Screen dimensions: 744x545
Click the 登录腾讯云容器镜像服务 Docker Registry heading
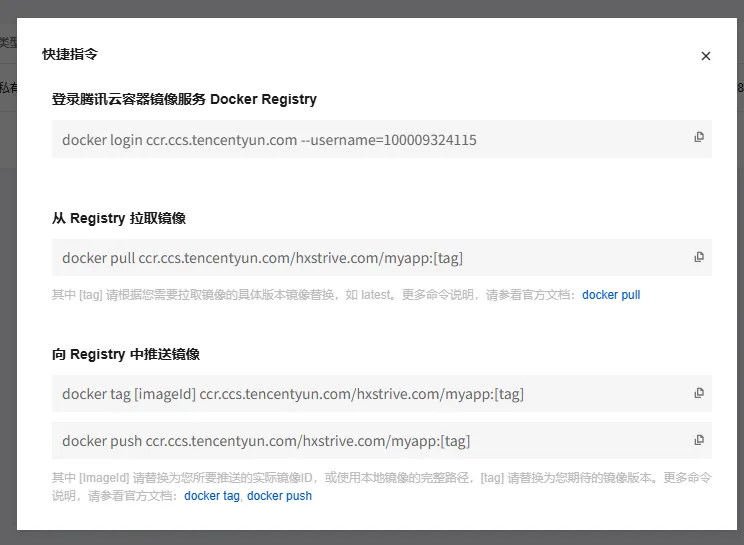point(184,99)
